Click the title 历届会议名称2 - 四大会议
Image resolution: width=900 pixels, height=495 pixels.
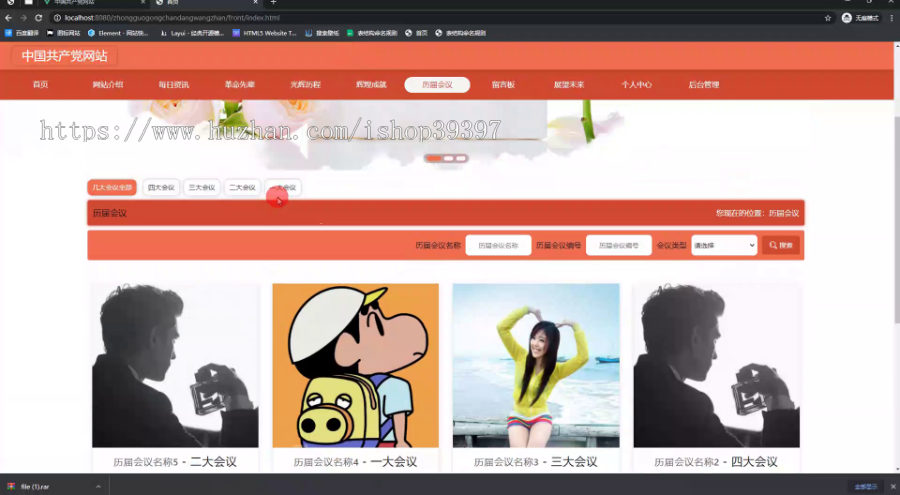pyautogui.click(x=716, y=462)
